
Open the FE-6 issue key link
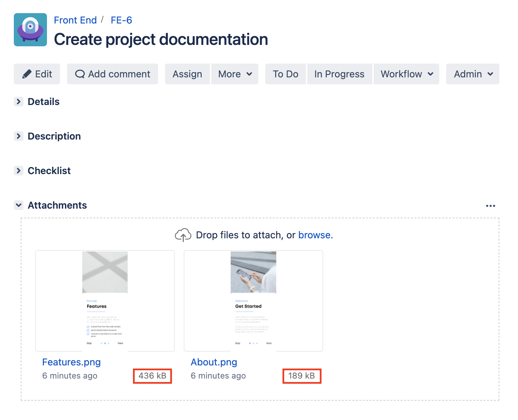click(x=121, y=20)
